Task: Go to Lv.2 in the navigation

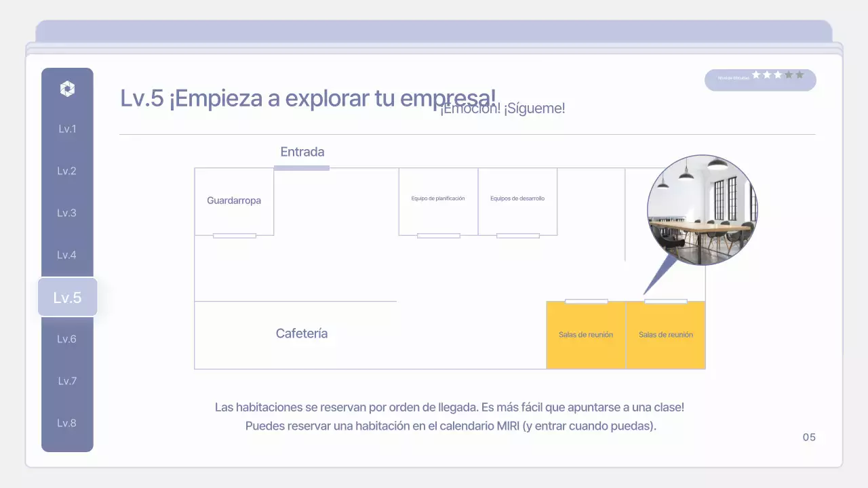Action: [66, 171]
